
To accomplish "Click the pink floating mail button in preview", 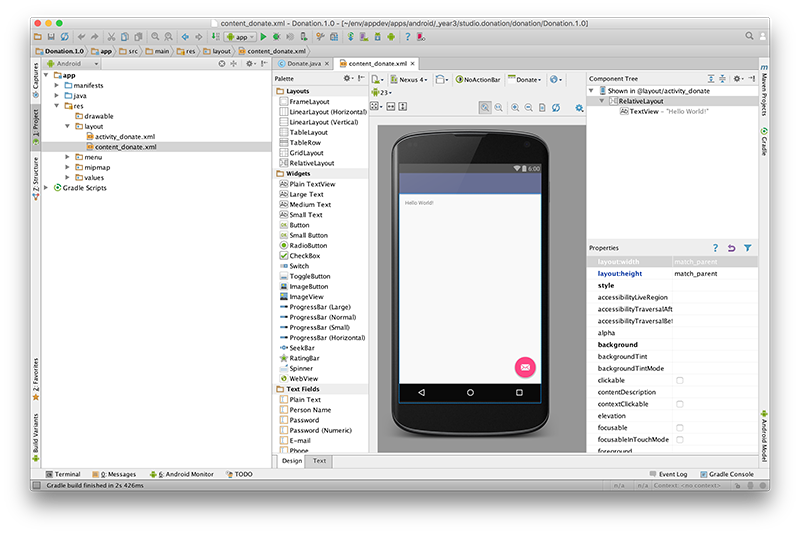I will [x=525, y=367].
